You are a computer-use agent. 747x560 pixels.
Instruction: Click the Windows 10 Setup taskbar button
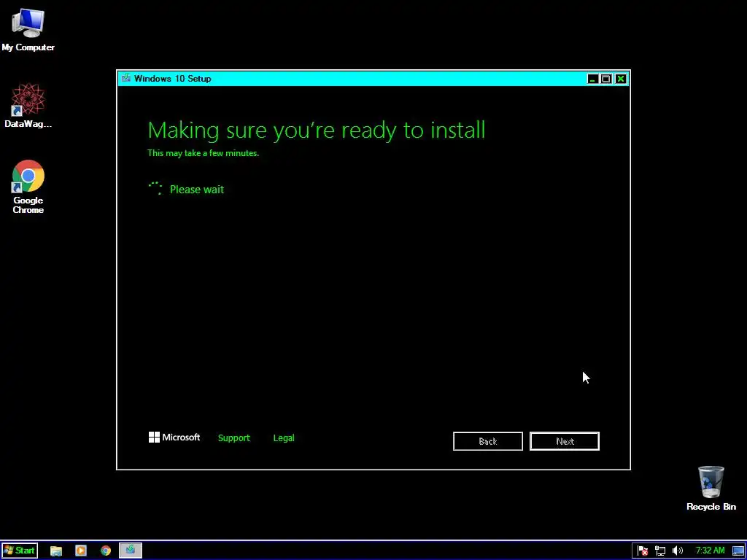(130, 551)
